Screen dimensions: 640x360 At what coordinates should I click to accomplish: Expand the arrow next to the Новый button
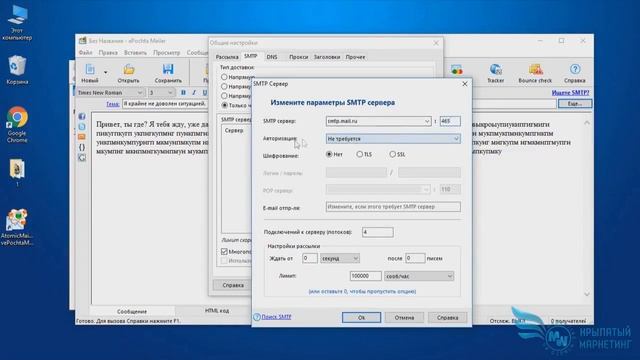coord(105,73)
